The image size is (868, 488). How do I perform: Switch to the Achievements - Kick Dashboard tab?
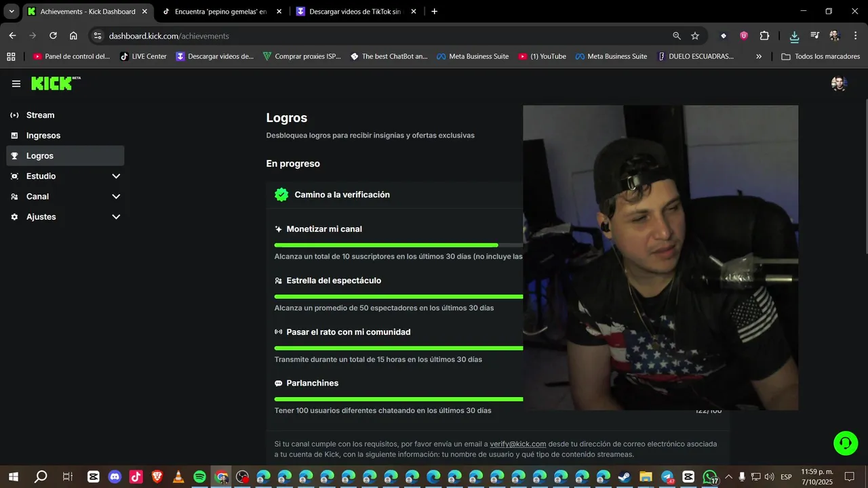tap(87, 12)
